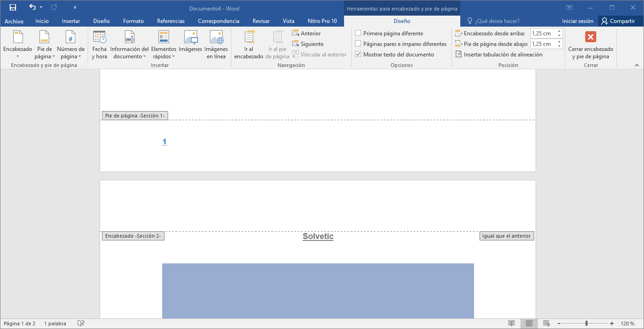Open the Vista tab

[288, 21]
